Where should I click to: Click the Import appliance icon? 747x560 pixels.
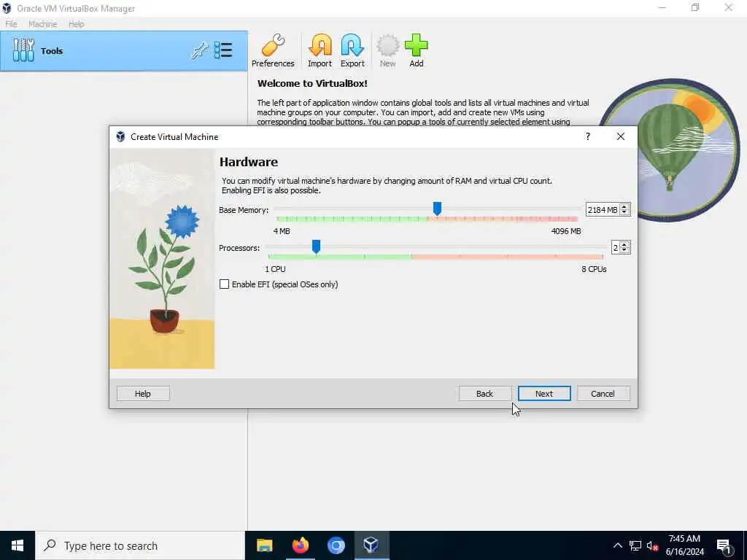click(320, 50)
